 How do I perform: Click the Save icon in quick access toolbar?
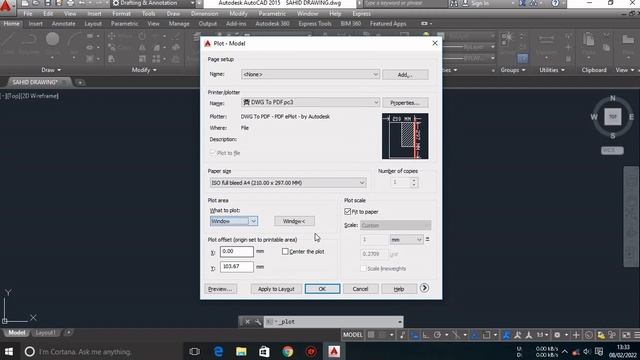(48, 3)
